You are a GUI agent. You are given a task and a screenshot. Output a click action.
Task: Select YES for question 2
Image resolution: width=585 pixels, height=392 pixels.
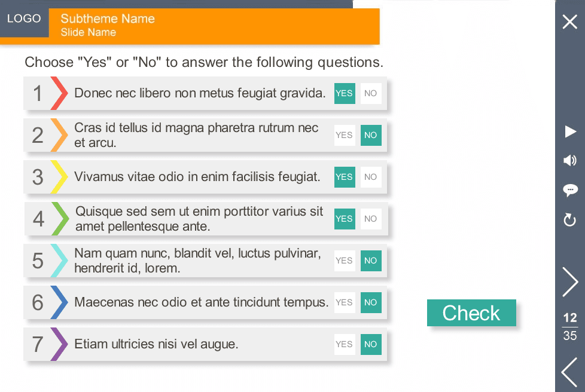point(345,135)
